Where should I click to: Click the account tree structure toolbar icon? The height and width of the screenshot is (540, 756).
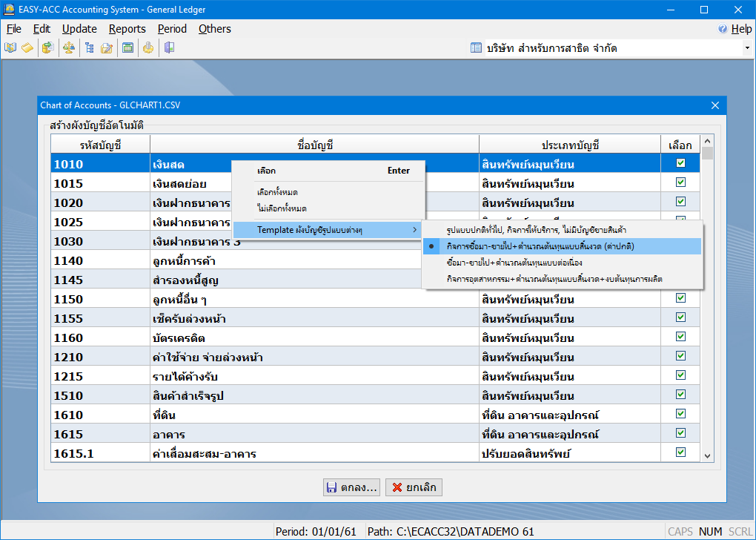tap(89, 48)
